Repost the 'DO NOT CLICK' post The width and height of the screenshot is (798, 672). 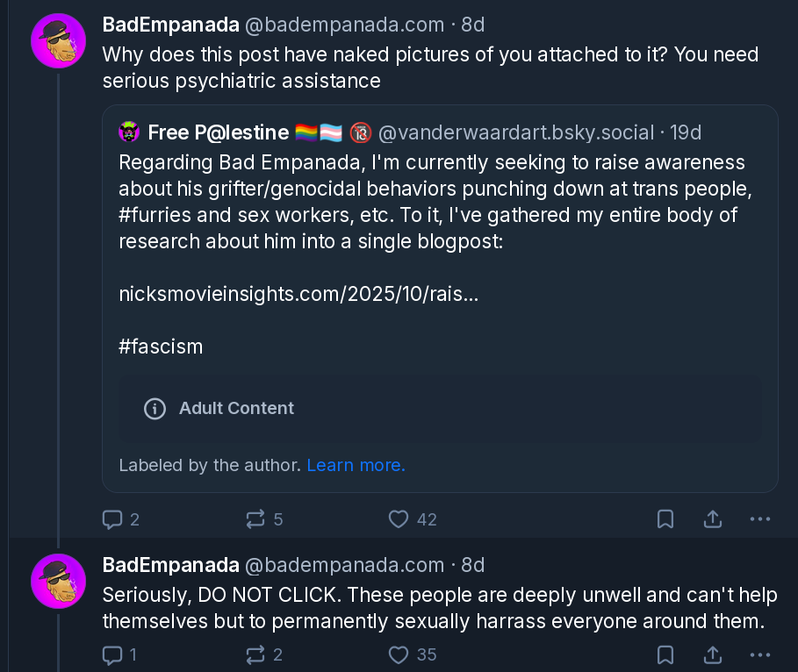(255, 654)
